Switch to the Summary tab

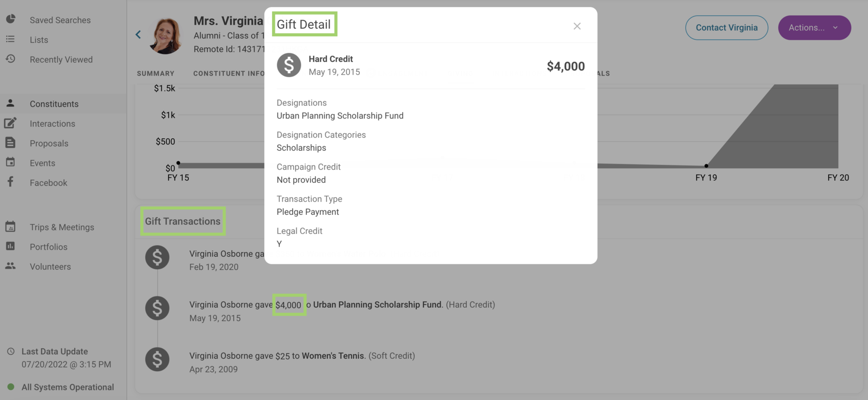(155, 73)
